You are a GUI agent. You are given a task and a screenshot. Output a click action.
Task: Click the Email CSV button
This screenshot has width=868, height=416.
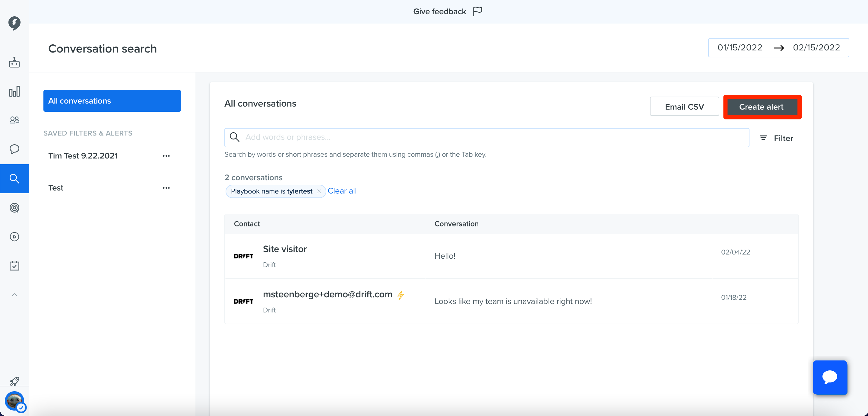tap(684, 107)
